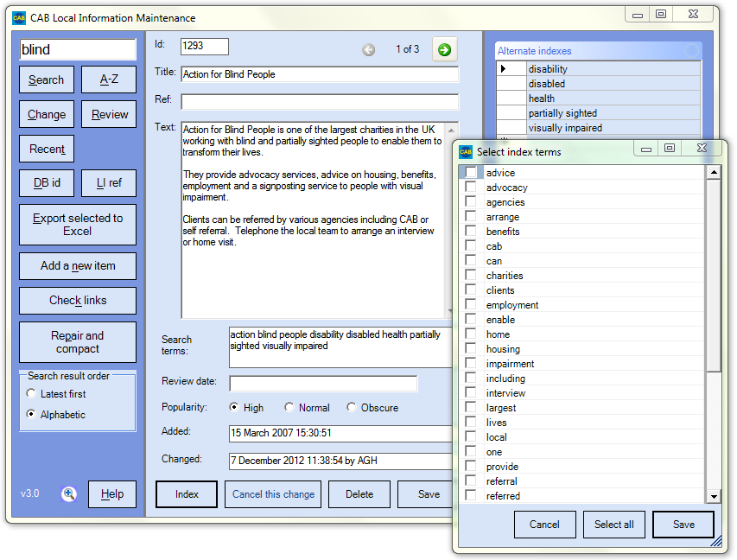Tick the local checkbox

coord(471,436)
